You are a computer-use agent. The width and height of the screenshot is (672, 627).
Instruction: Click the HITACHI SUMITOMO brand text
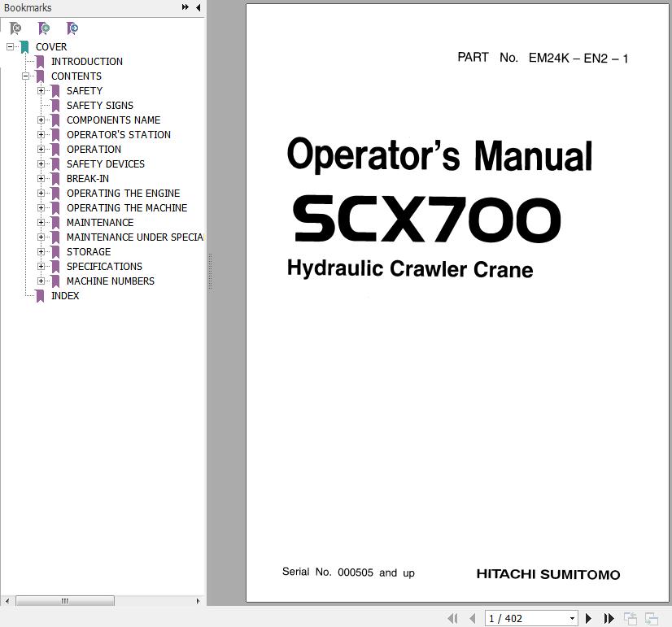coord(548,574)
